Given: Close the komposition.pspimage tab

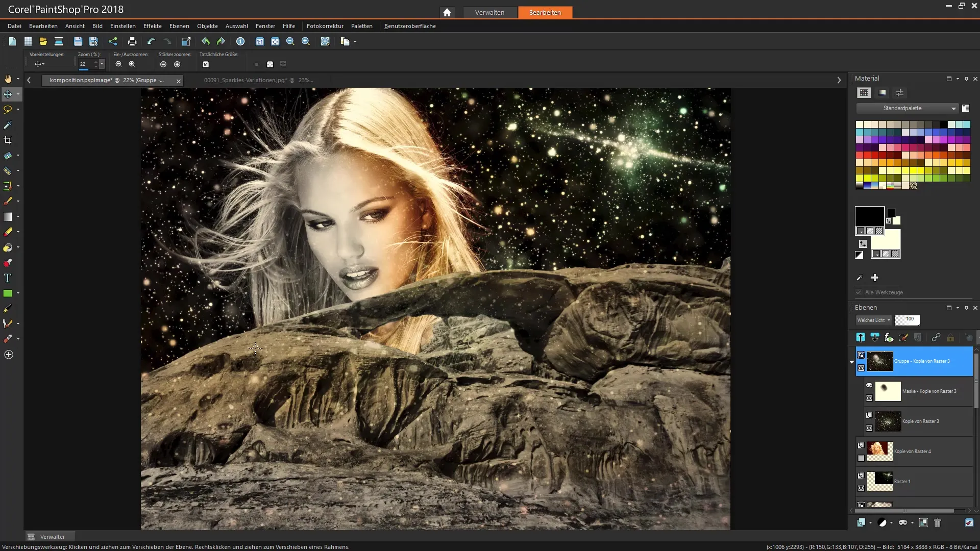Looking at the screenshot, I should (179, 81).
